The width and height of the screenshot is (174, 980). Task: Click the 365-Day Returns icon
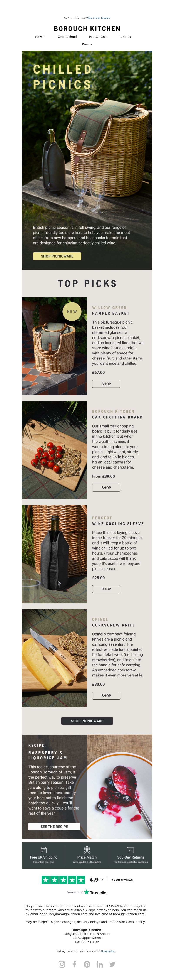pyautogui.click(x=130, y=850)
